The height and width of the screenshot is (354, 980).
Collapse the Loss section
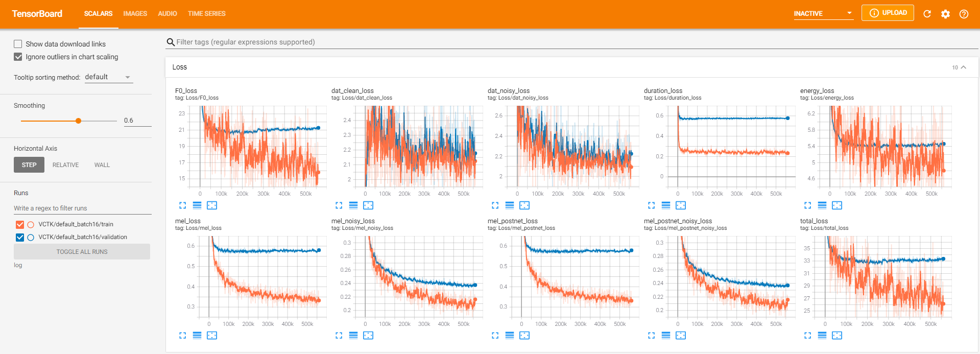point(963,67)
